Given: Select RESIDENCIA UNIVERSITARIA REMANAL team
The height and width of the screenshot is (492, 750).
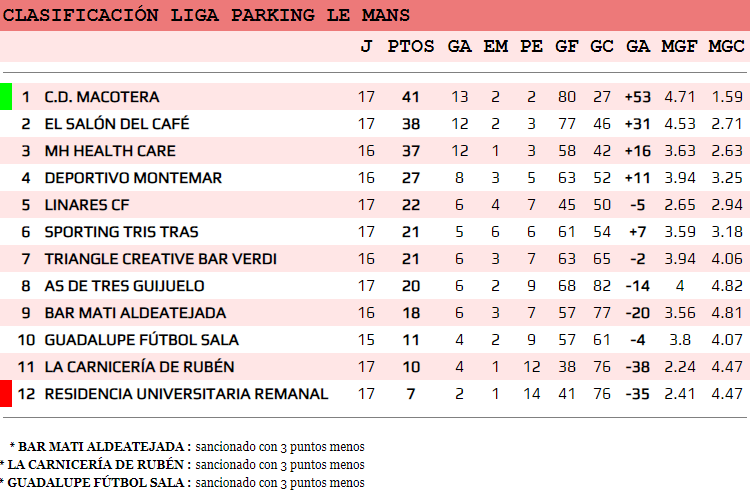Looking at the screenshot, I should pos(186,394).
